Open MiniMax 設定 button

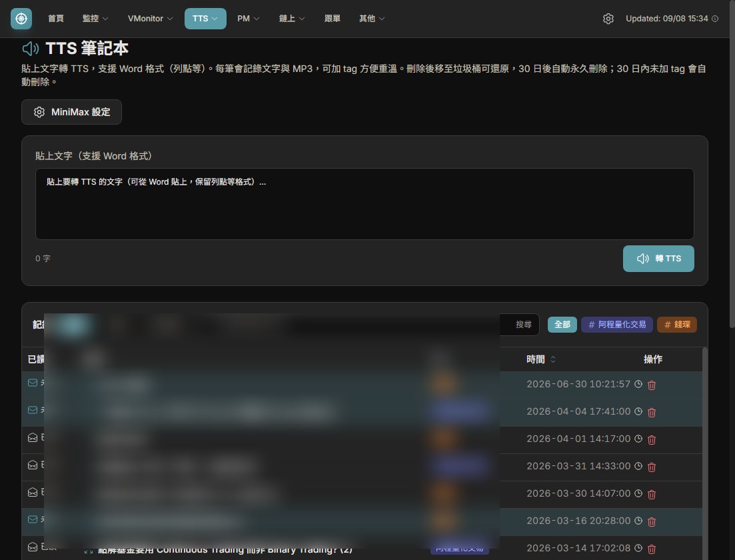pyautogui.click(x=71, y=112)
